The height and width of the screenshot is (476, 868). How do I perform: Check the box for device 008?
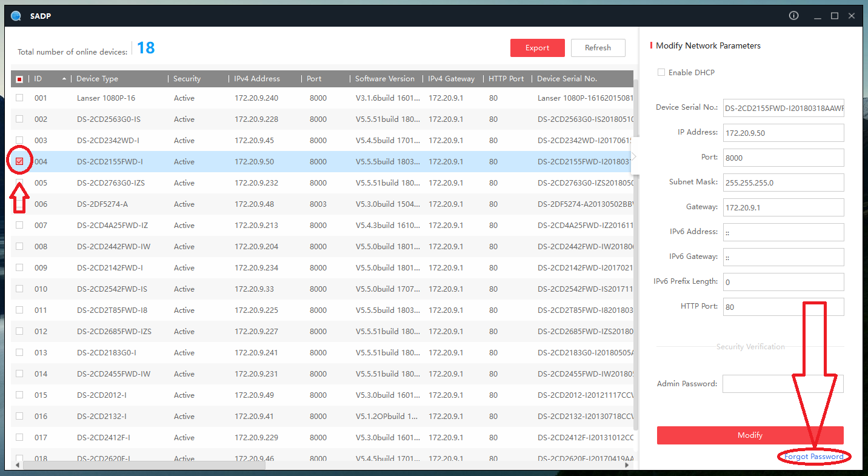19,246
